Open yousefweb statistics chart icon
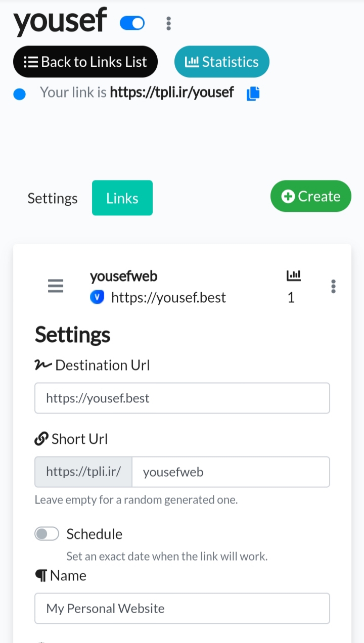This screenshot has height=643, width=364. (x=293, y=276)
